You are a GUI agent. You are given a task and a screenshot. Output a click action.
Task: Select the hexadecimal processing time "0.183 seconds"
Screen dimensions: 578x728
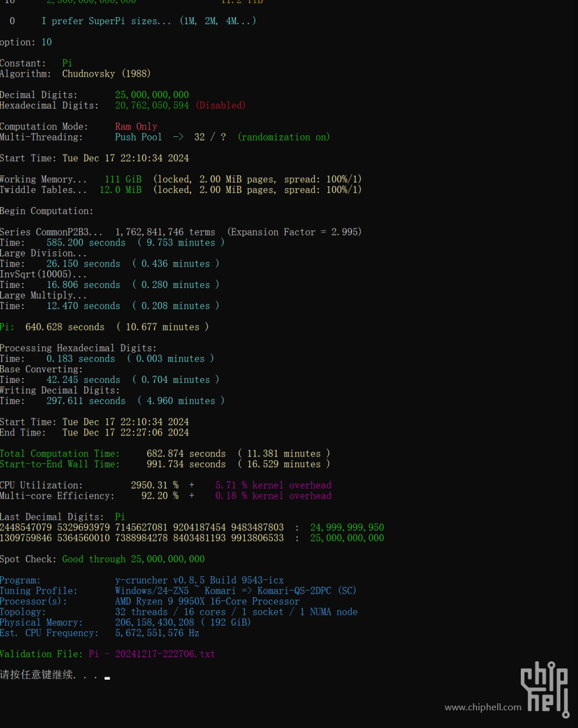(x=81, y=359)
